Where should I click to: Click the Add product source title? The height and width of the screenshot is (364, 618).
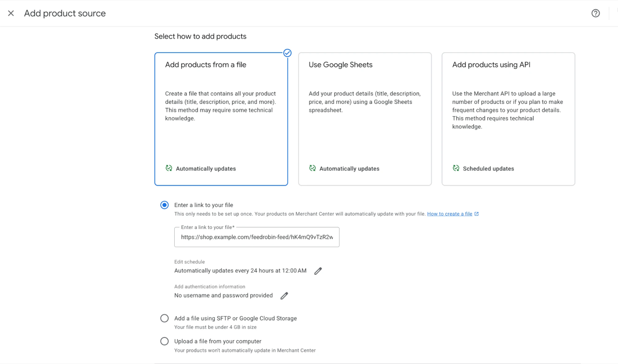pyautogui.click(x=65, y=14)
